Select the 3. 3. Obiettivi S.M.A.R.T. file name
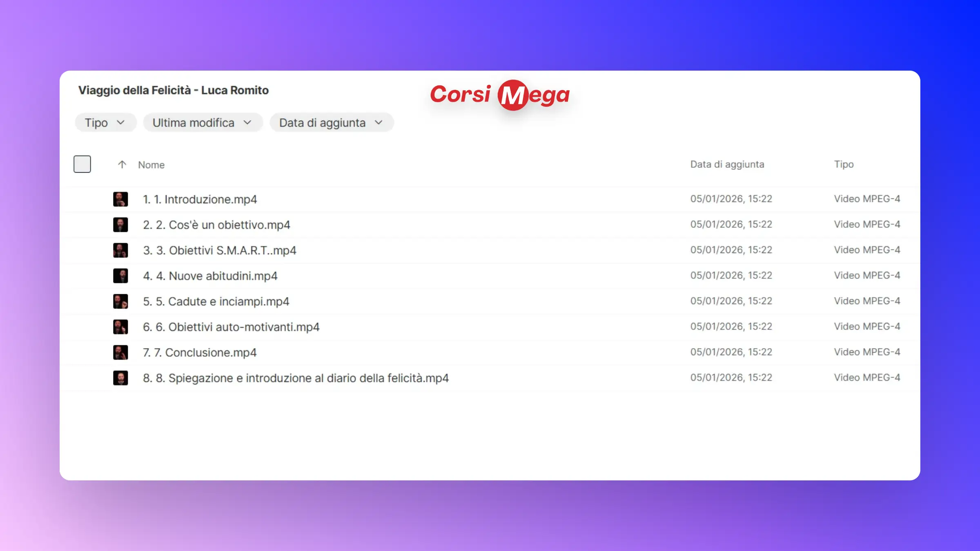980x551 pixels. coord(219,250)
